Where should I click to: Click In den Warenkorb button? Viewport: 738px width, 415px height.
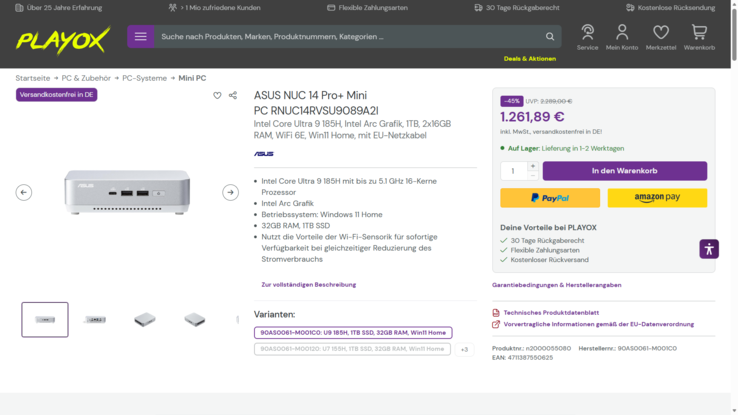pos(625,171)
